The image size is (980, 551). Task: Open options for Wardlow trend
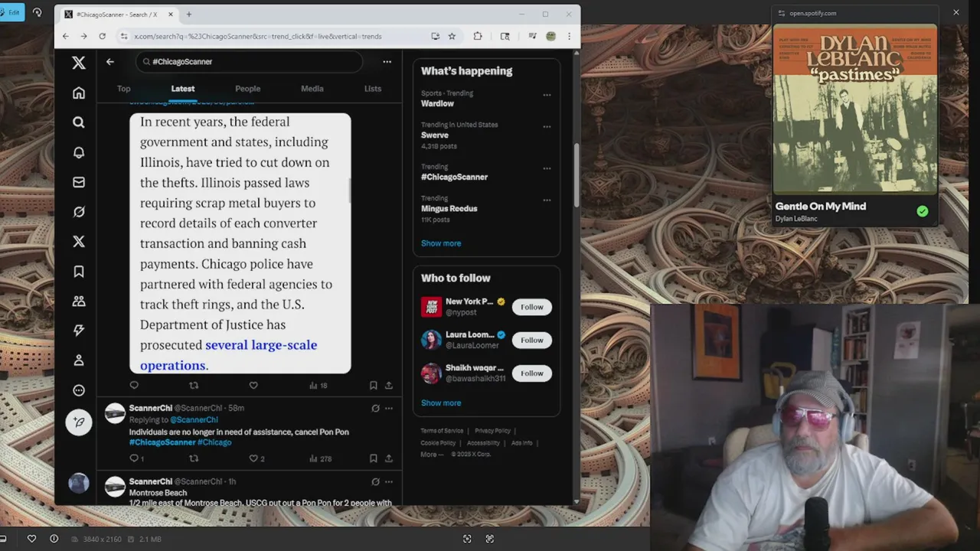[x=547, y=95]
